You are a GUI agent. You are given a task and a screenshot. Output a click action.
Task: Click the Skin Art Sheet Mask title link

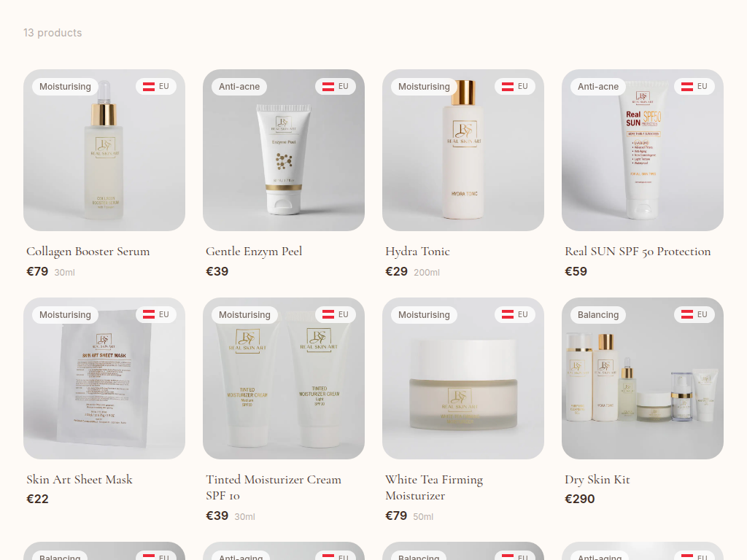pyautogui.click(x=80, y=480)
